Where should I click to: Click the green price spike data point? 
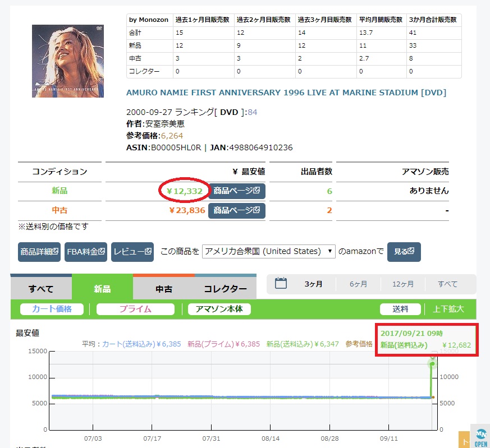433,363
